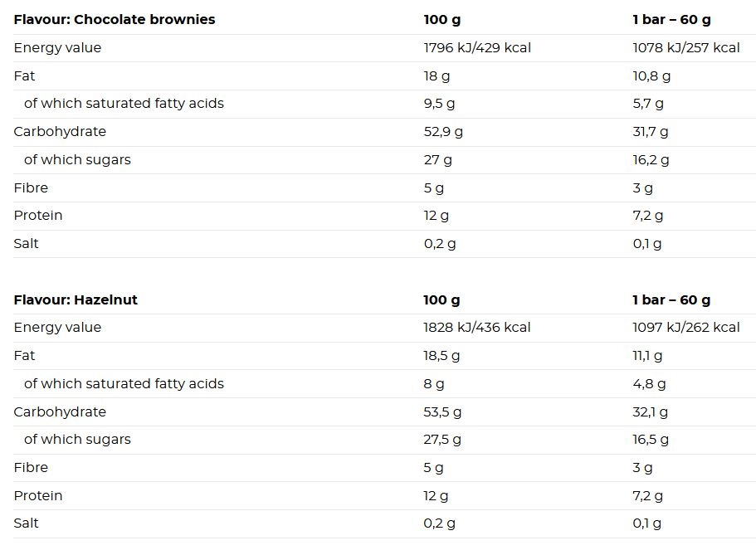Click the '16,2 g' sugars per bar value
756x555 pixels.
click(651, 159)
